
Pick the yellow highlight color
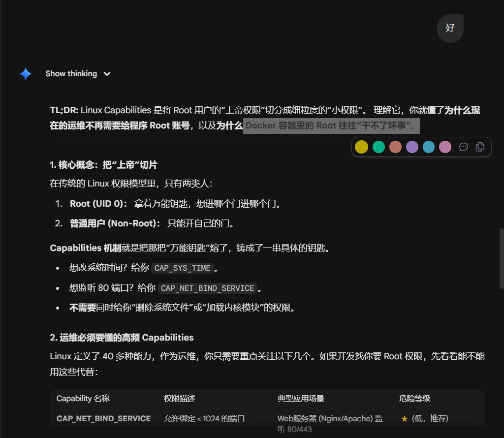coord(361,147)
